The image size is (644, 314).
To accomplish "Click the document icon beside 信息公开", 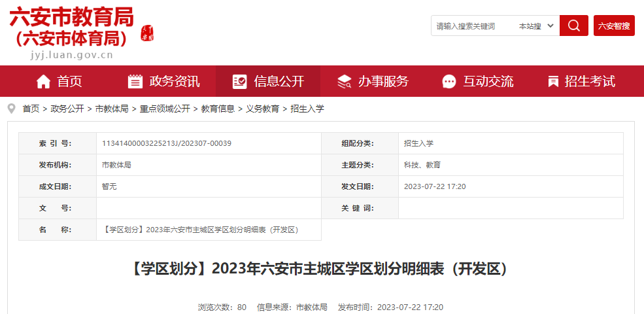I will tap(240, 82).
